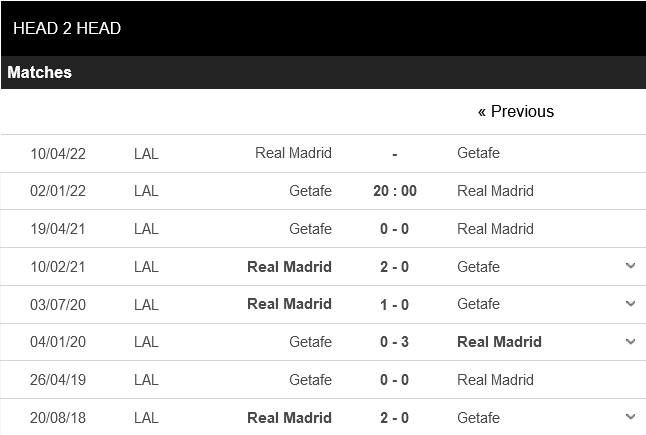Expand the 20/08/18 match details chevron
Image resolution: width=646 pixels, height=435 pixels.
click(x=630, y=417)
